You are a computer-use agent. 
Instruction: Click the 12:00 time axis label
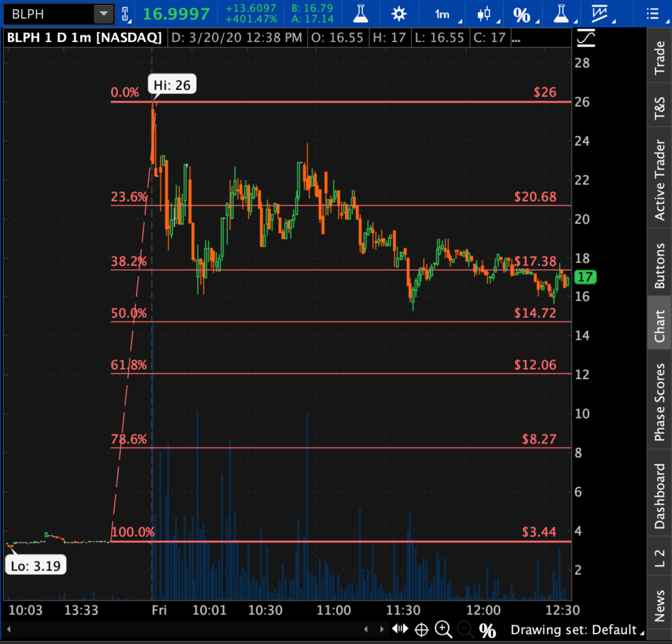pos(484,610)
